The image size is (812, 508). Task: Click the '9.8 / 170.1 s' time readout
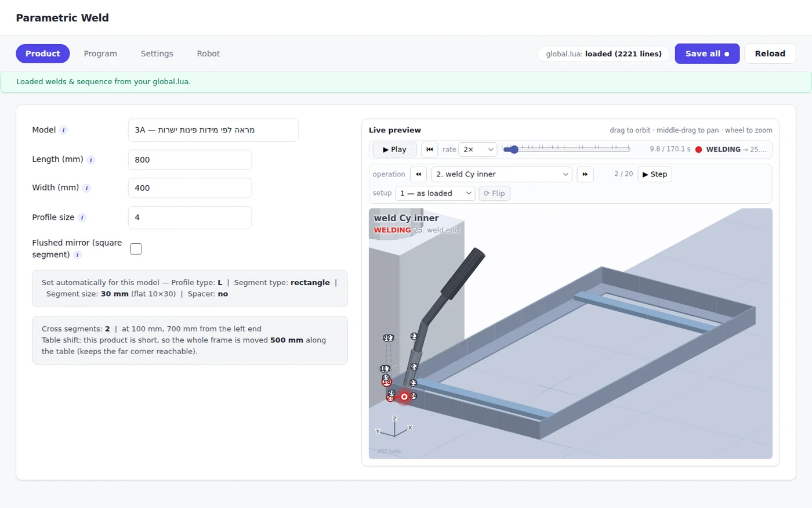(670, 150)
